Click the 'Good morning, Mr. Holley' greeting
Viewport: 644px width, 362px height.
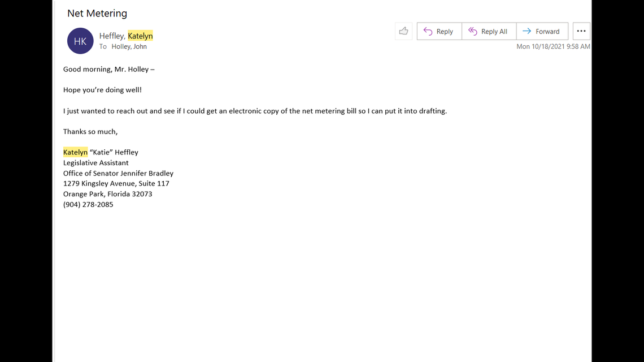point(108,69)
